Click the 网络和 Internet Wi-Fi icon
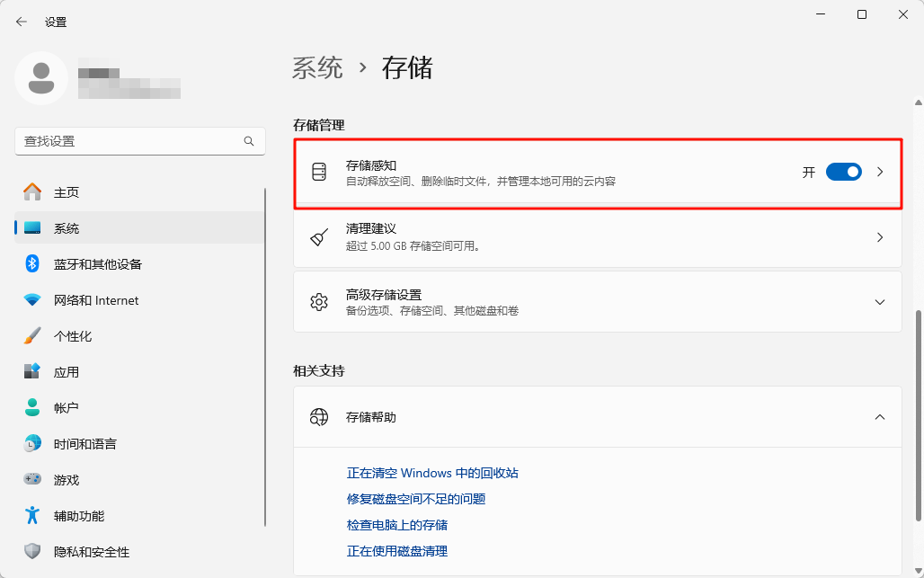924x578 pixels. click(32, 300)
